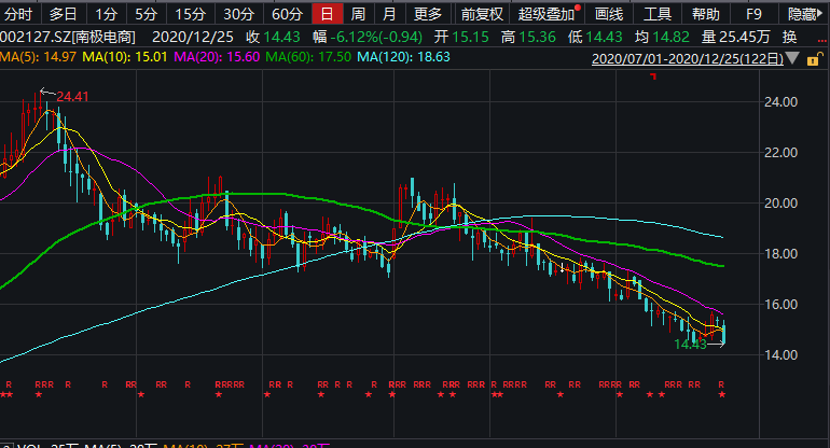Select the highlighted 日 daily period
The height and width of the screenshot is (448, 830).
click(326, 14)
